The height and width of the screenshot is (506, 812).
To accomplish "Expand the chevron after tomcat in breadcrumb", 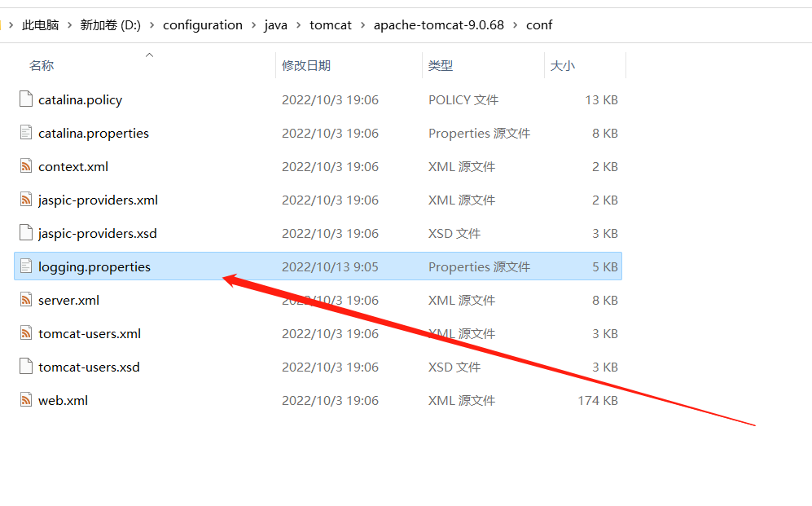I will (x=363, y=25).
